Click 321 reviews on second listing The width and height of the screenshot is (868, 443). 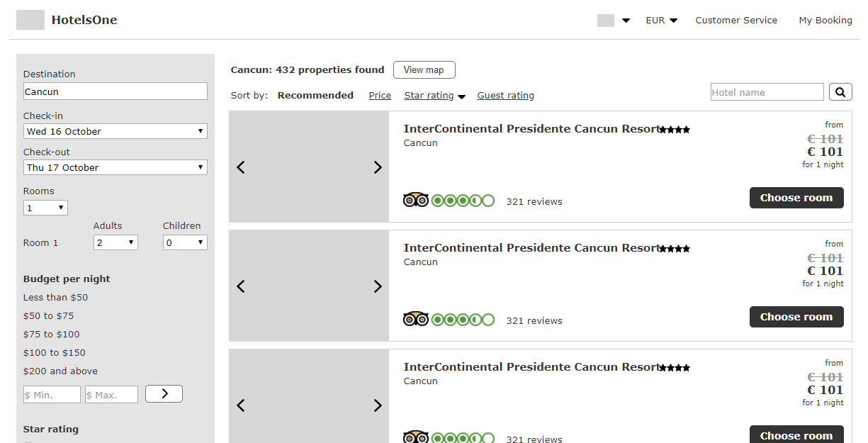534,321
